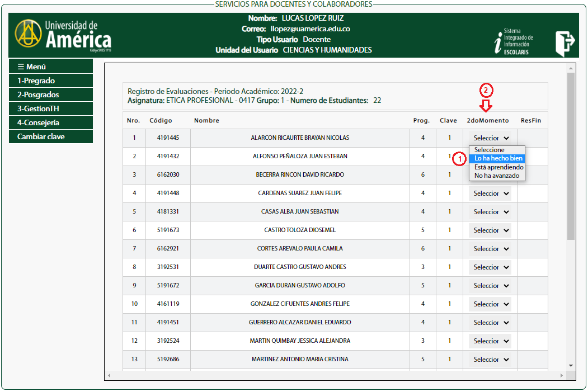Click student code 6162030

[168, 174]
